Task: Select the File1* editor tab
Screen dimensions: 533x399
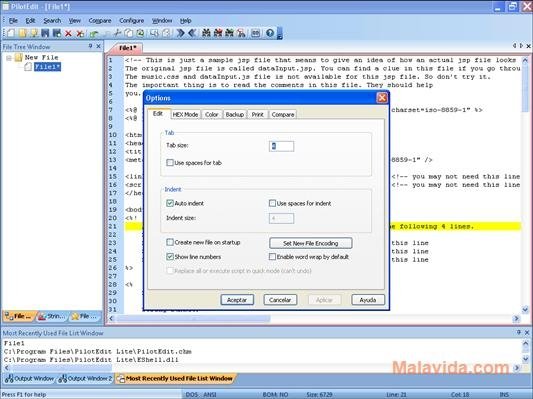Action: coord(127,48)
